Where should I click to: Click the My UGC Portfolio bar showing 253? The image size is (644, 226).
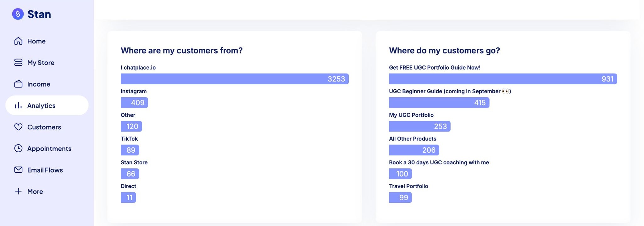pyautogui.click(x=420, y=126)
